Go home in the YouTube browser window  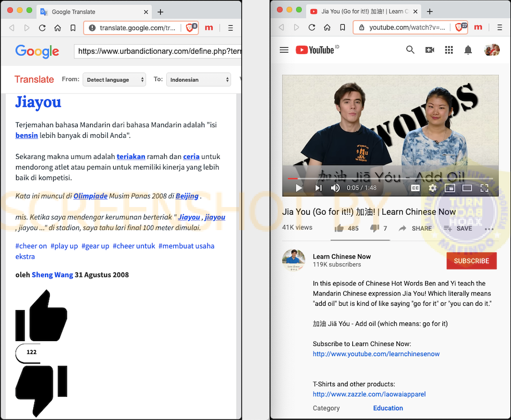tap(327, 27)
